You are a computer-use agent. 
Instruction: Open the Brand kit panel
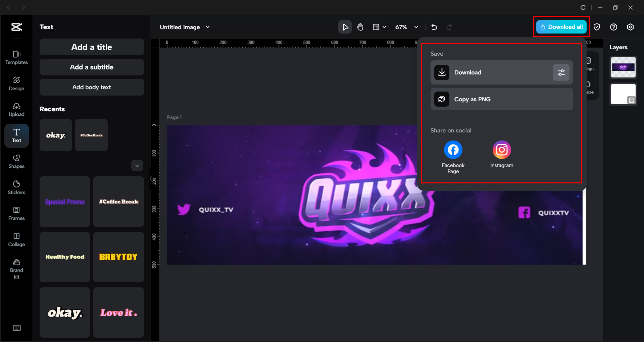pos(16,268)
